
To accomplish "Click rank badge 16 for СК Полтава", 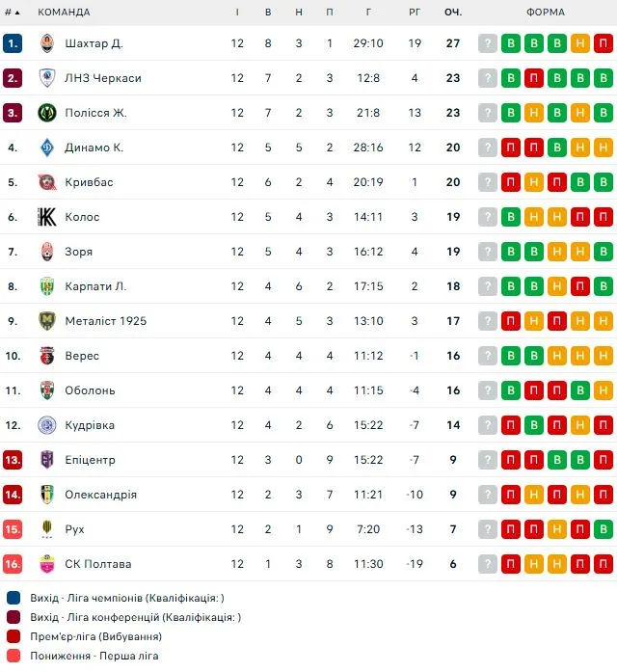I will [x=13, y=564].
